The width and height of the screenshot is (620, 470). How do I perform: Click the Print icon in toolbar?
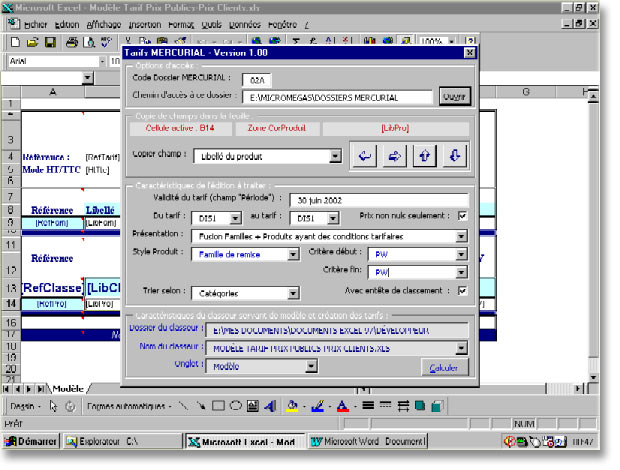coord(72,42)
